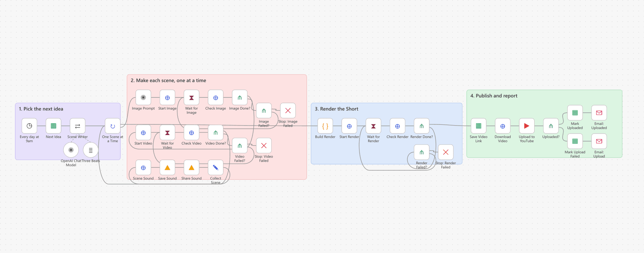Select the Every day at 9am schedule node
The height and width of the screenshot is (253, 644).
tap(29, 126)
